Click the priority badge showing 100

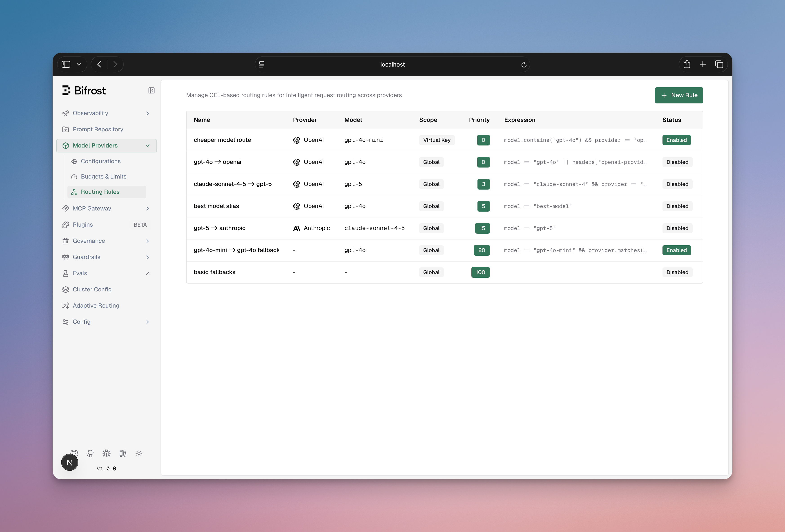(x=480, y=272)
